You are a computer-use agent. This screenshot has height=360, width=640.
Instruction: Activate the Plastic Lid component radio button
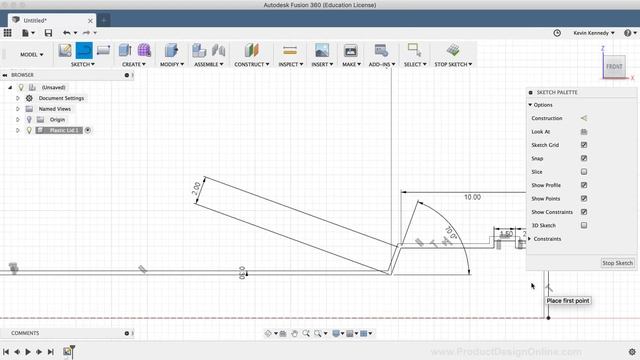pos(88,130)
